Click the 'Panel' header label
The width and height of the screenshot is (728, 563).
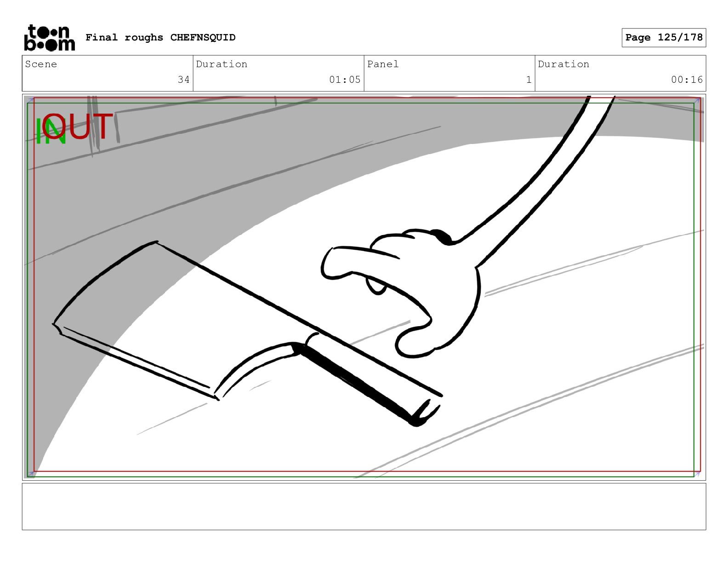pos(383,64)
